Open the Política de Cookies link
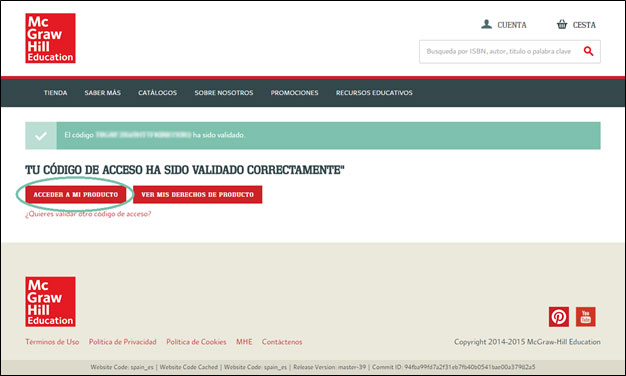The width and height of the screenshot is (626, 376). tap(196, 342)
